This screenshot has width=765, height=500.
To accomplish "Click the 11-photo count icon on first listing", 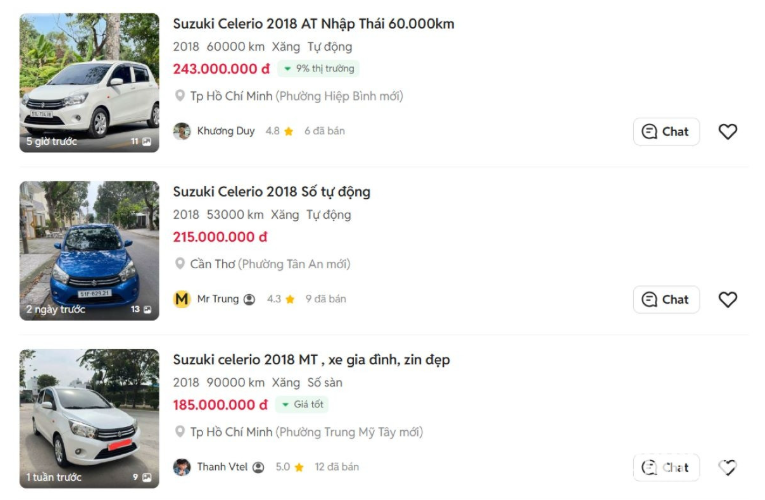I will pos(147,142).
